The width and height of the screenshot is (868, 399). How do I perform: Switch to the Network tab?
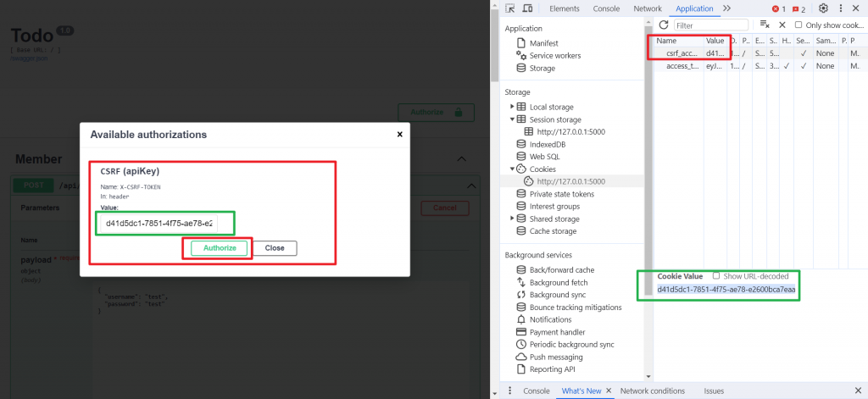click(x=648, y=8)
